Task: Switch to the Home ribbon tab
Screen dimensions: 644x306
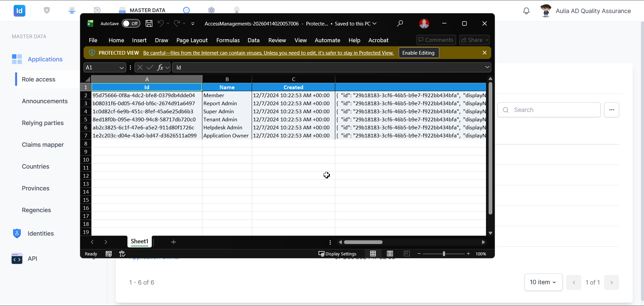Action: pos(116,40)
